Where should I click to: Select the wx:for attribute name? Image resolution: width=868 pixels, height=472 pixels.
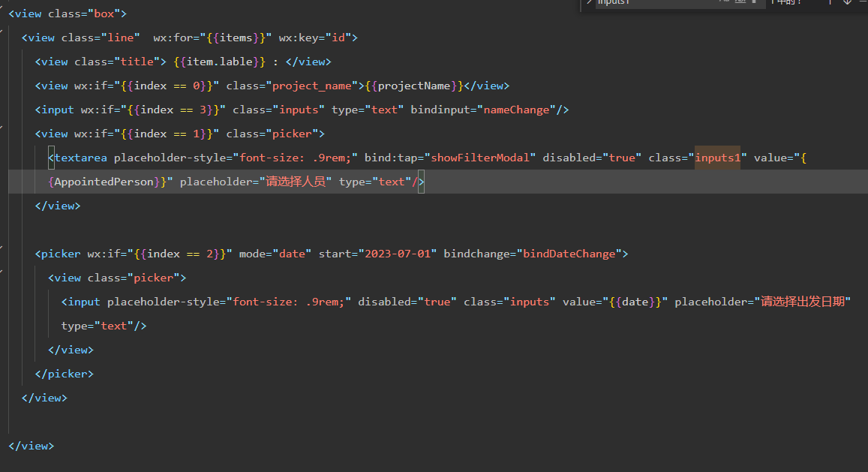coord(173,38)
